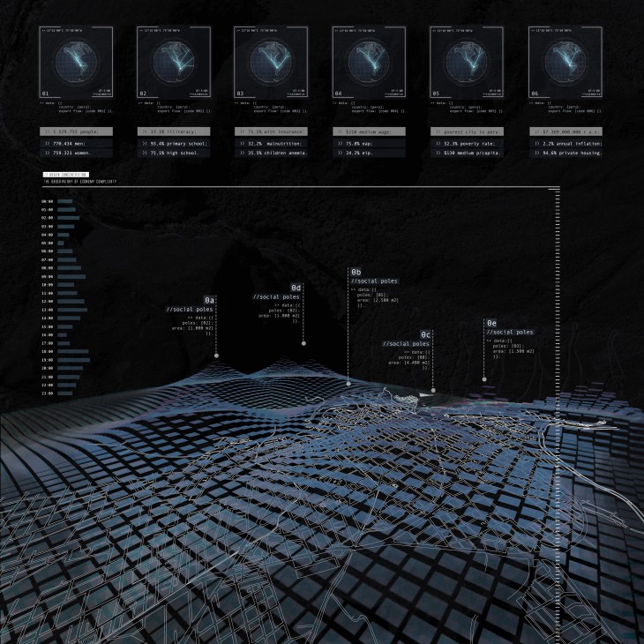Select the 0d social poles map pin

pyautogui.click(x=303, y=343)
